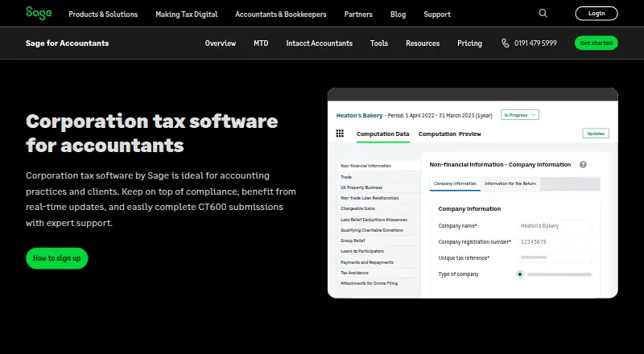
Task: Open Making Tax Digital menu
Action: click(187, 14)
